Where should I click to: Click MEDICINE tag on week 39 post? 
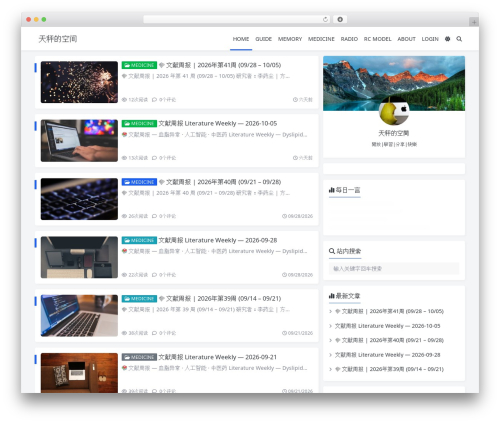click(139, 299)
